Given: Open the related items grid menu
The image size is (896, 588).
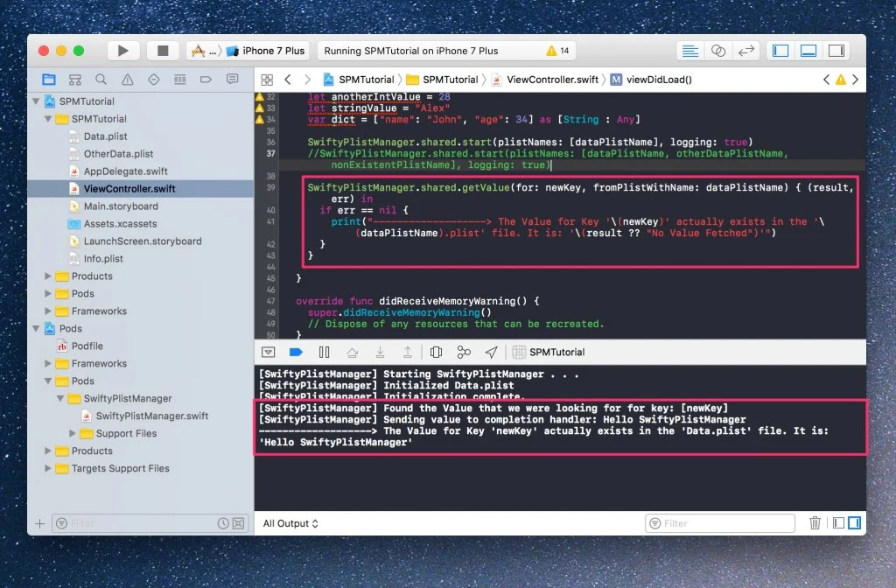Looking at the screenshot, I should pyautogui.click(x=267, y=80).
